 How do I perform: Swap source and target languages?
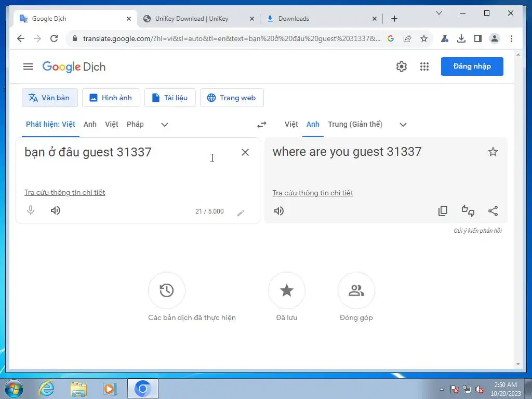point(262,125)
